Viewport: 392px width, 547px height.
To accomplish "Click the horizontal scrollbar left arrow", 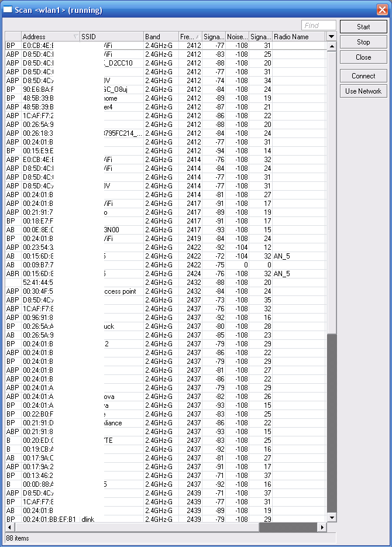I will pos(9,527).
